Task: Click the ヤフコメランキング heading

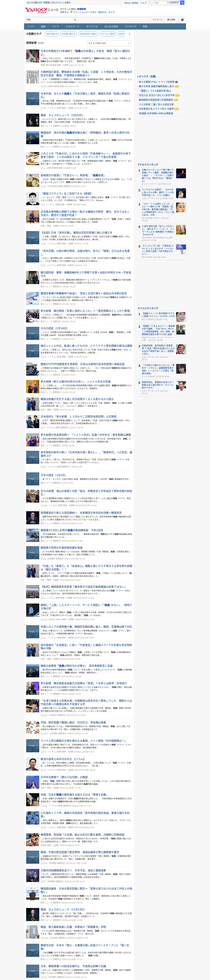Action: (x=148, y=308)
